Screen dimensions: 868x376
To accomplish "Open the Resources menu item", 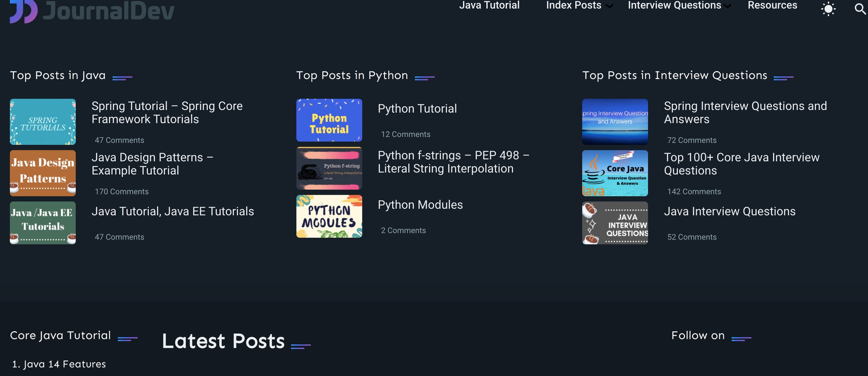I will pyautogui.click(x=772, y=5).
